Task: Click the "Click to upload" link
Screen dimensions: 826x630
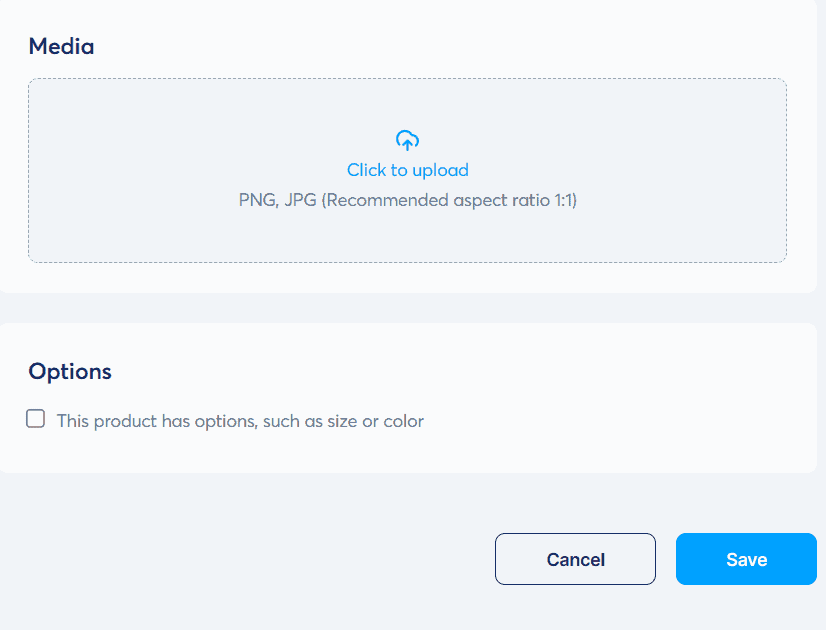Action: click(x=407, y=170)
